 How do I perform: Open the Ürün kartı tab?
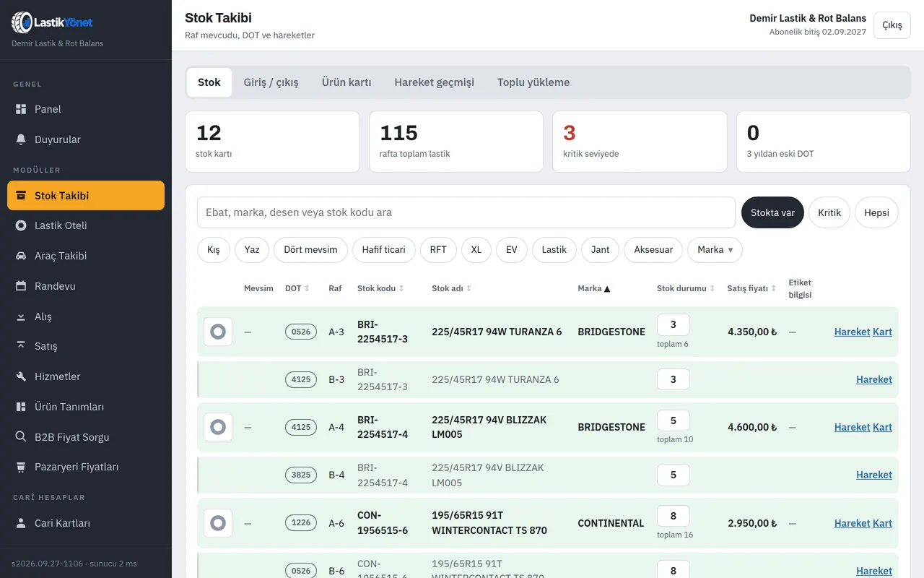346,82
